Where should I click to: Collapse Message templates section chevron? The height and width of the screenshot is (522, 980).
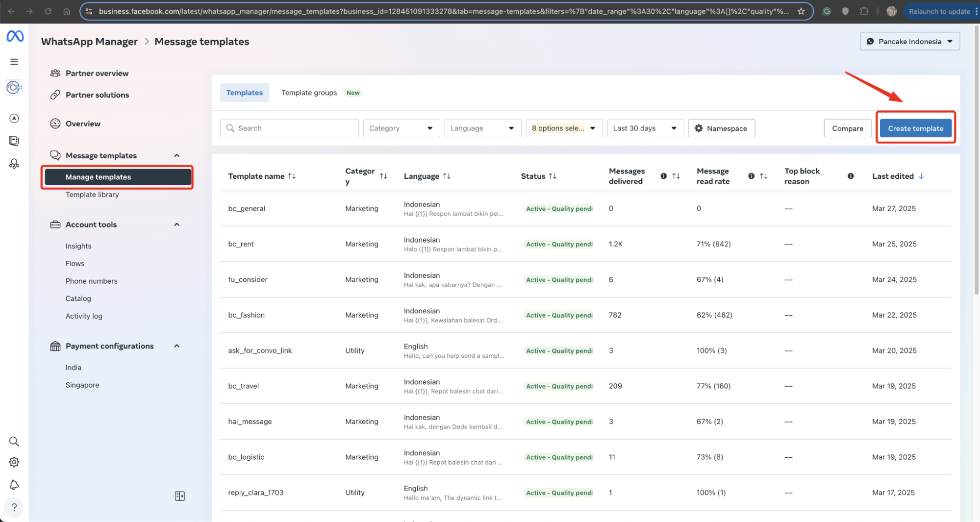pyautogui.click(x=177, y=155)
